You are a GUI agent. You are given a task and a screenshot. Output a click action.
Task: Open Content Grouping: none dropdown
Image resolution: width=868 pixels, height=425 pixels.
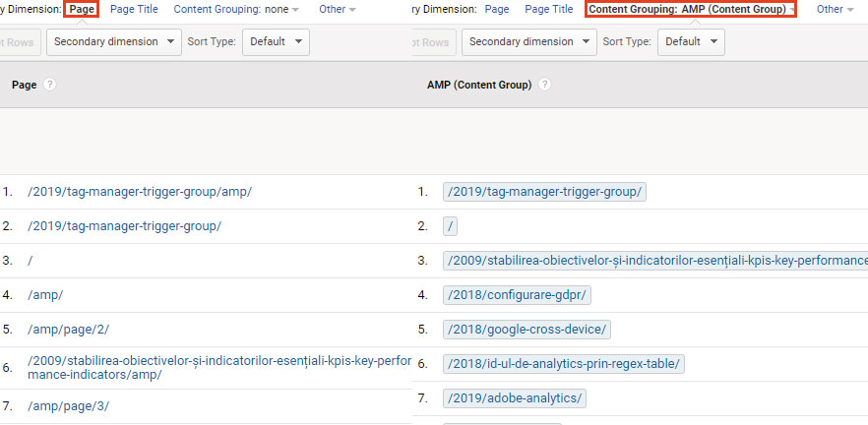tap(236, 10)
